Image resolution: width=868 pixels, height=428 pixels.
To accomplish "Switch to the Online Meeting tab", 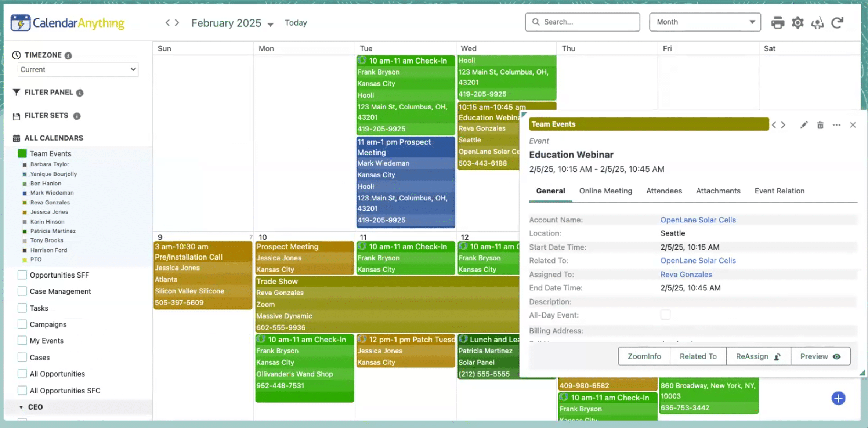I will click(605, 191).
